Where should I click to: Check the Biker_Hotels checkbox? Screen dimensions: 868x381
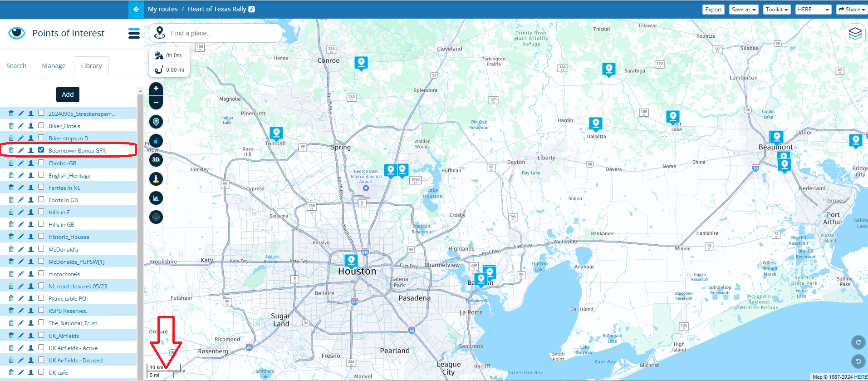pos(41,125)
